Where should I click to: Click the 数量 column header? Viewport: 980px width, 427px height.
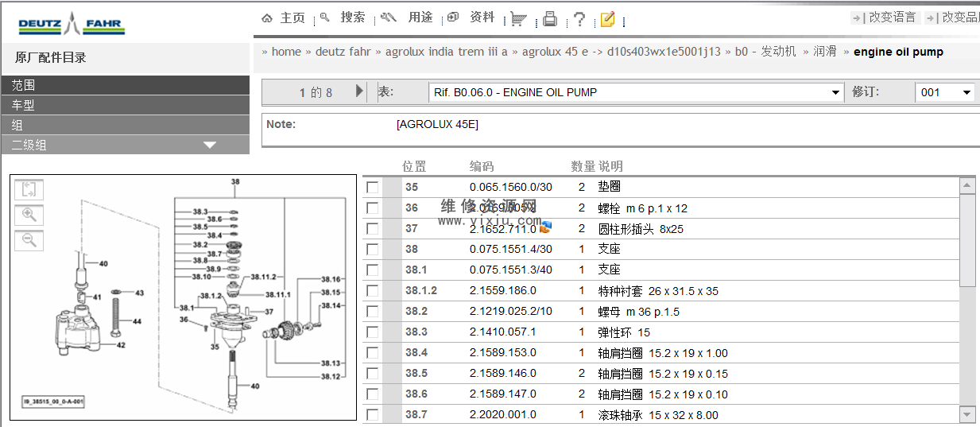(583, 166)
